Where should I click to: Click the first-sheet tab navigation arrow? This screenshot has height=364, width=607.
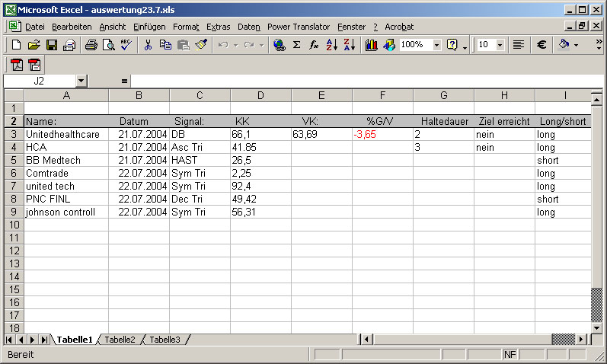[x=9, y=340]
